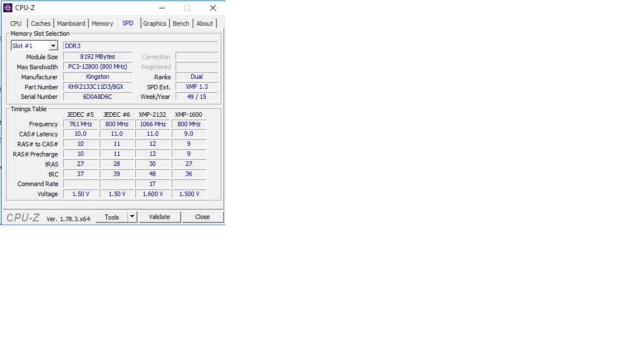Select the serial number 6D0A8D6C
This screenshot has height=362, width=644.
pyautogui.click(x=98, y=97)
